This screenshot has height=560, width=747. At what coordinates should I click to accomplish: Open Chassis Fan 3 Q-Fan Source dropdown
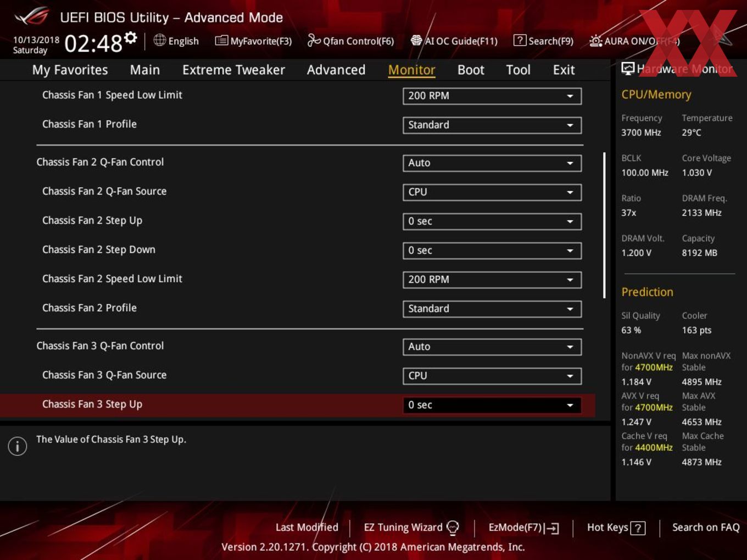tap(492, 376)
